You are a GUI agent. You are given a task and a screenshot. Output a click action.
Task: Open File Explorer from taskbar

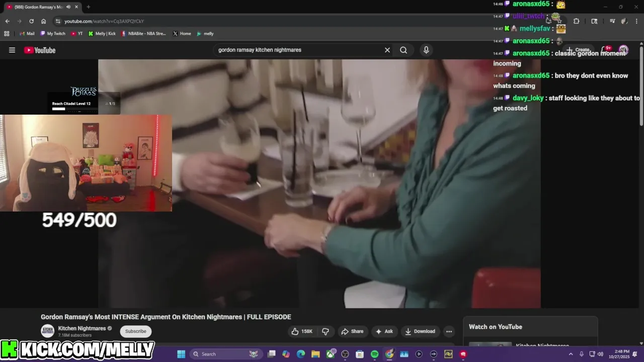click(x=315, y=354)
